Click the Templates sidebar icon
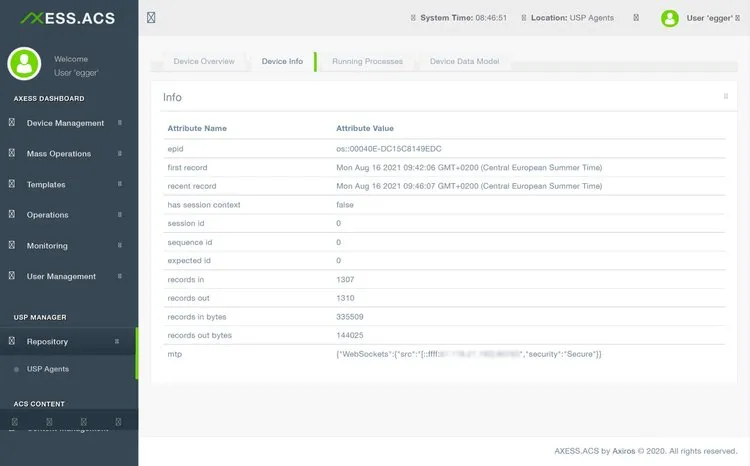Viewport: 750px width, 466px height. tap(12, 185)
